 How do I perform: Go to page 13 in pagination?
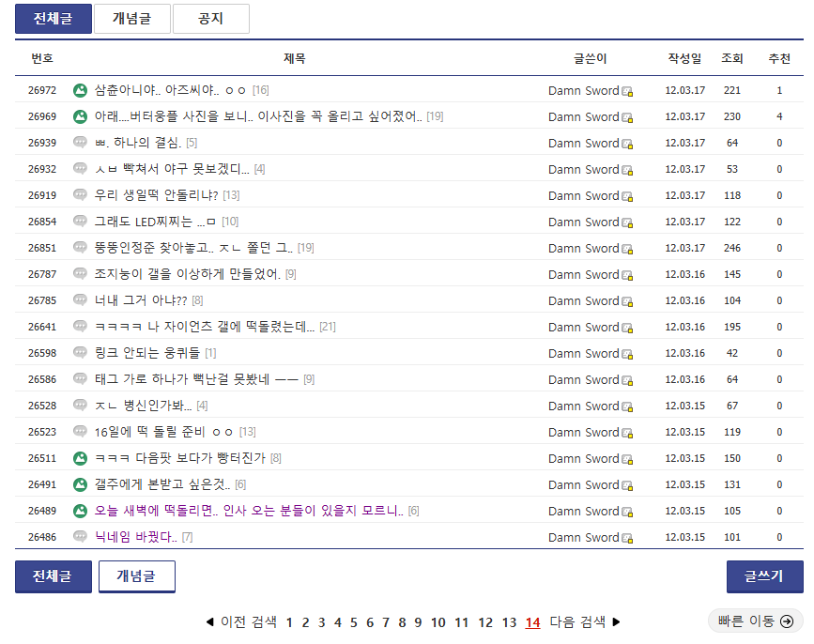click(509, 622)
